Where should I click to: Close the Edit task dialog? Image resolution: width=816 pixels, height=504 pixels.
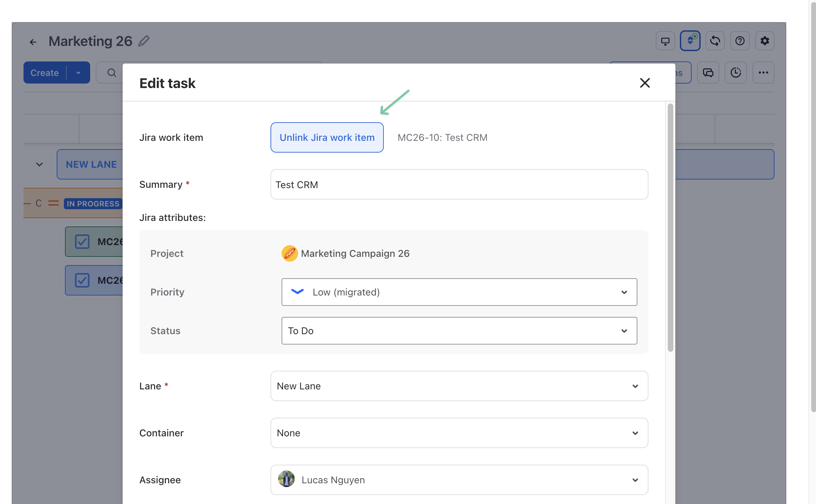(645, 83)
